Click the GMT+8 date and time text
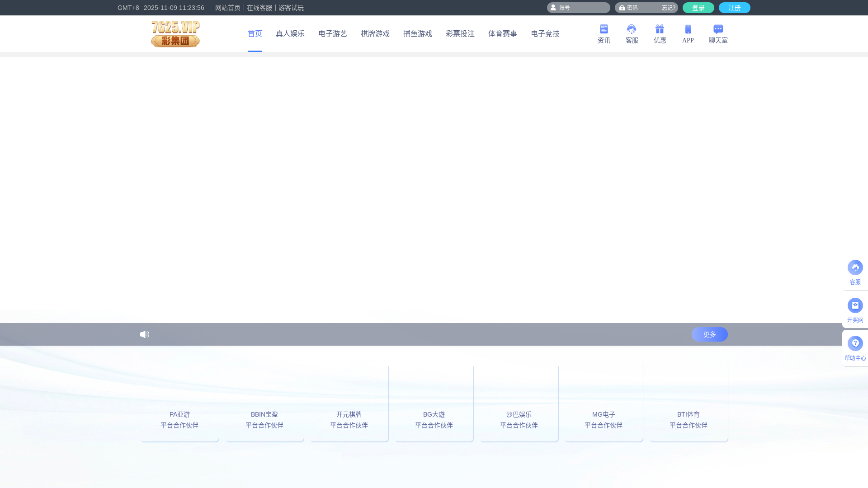Screen dimensions: 868x488 coord(161,8)
